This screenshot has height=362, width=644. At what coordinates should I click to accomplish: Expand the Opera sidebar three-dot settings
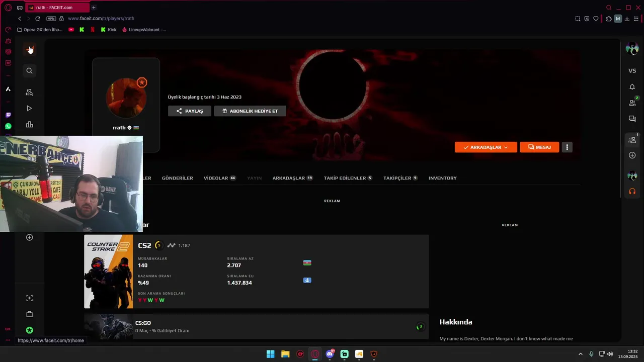pos(8,340)
